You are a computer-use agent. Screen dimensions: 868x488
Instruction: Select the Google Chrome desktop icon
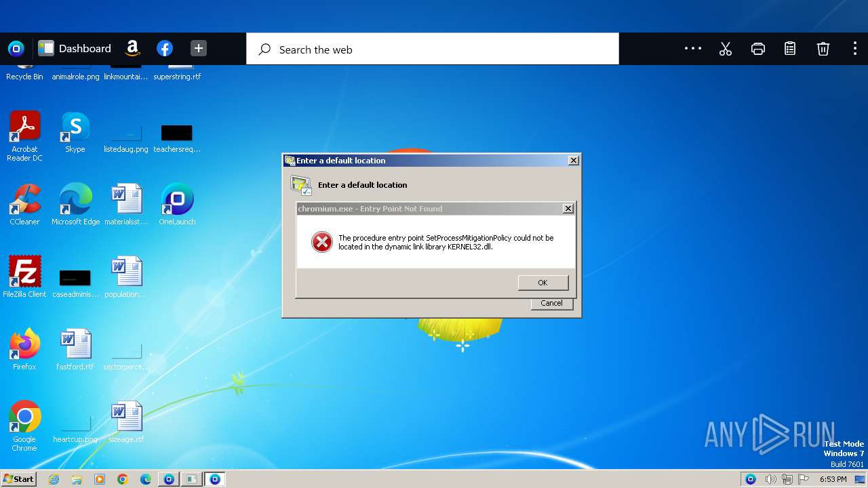pos(24,426)
